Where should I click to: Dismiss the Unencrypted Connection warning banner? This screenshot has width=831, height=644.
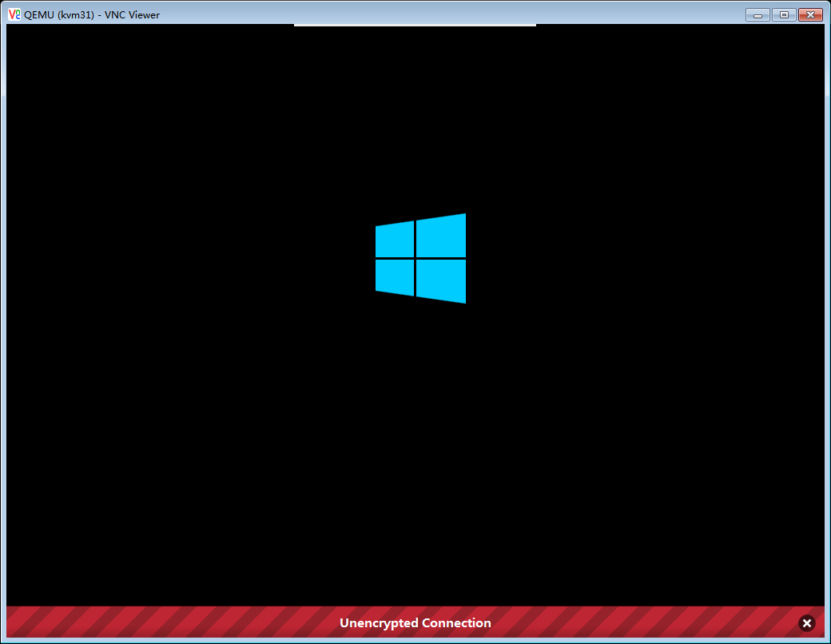(806, 622)
